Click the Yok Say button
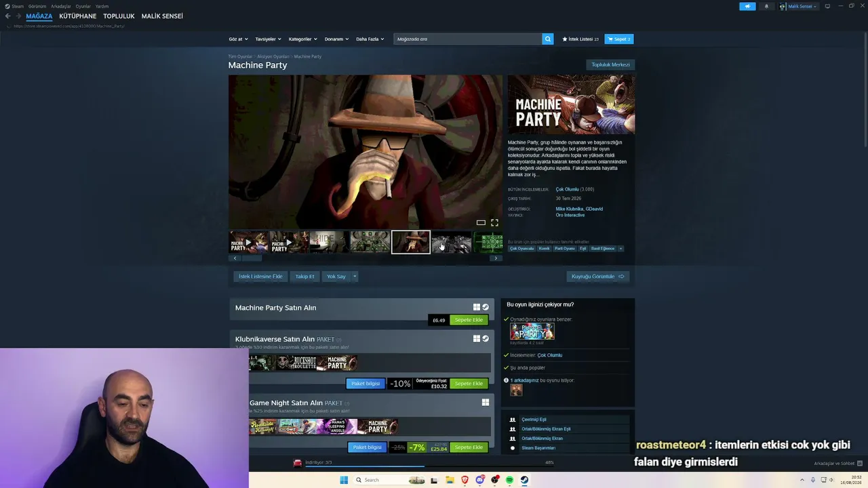The height and width of the screenshot is (488, 868). tap(336, 277)
